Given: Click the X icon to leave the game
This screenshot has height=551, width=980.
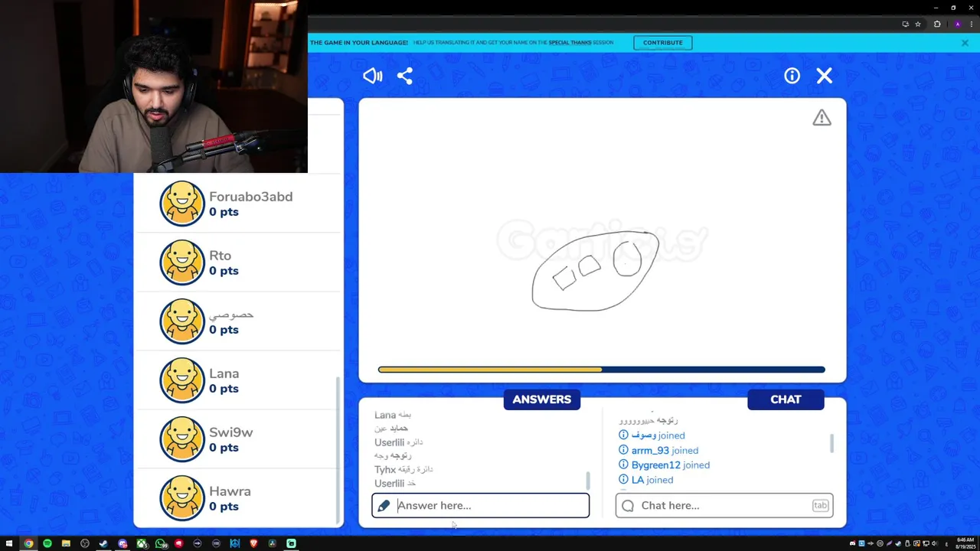Looking at the screenshot, I should [824, 76].
